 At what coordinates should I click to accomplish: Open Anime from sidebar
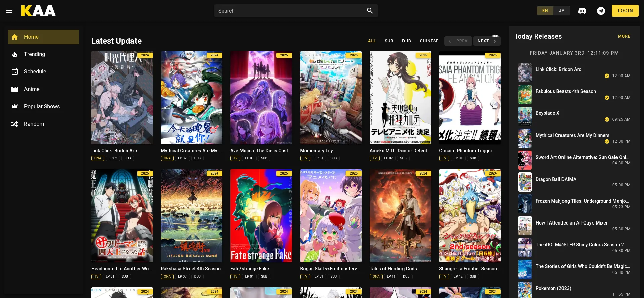44,89
